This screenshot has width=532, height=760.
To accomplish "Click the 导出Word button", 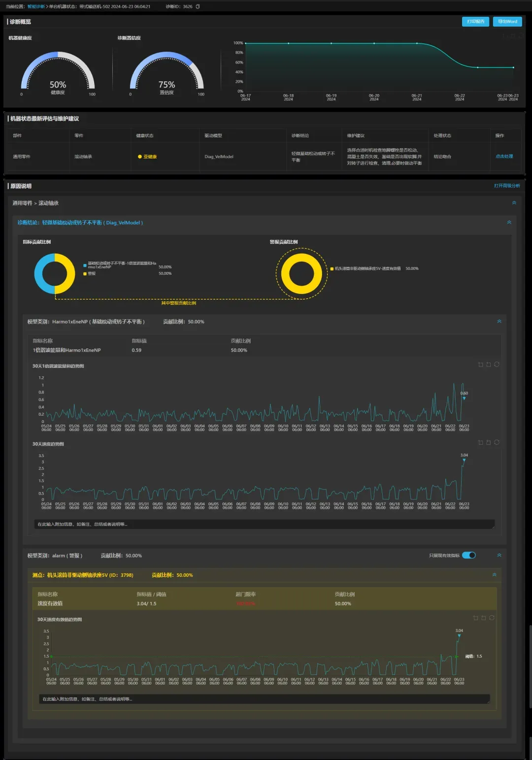I will [x=507, y=22].
